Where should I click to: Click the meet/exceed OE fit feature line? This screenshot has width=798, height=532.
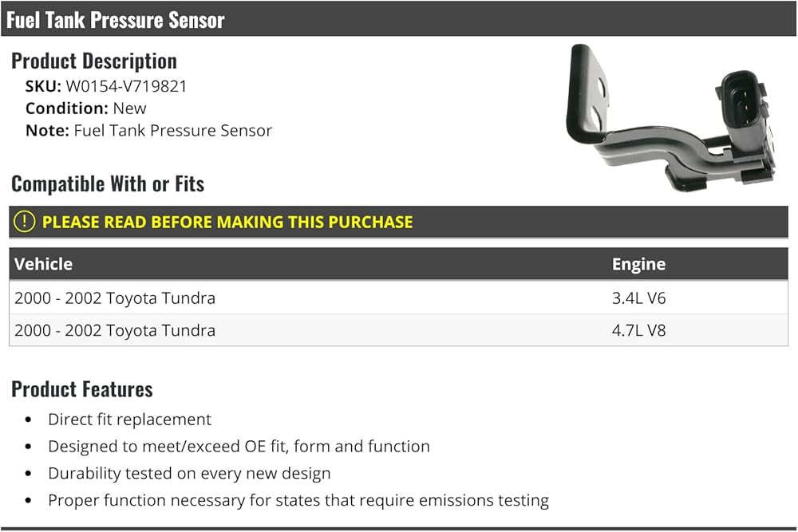(x=239, y=447)
